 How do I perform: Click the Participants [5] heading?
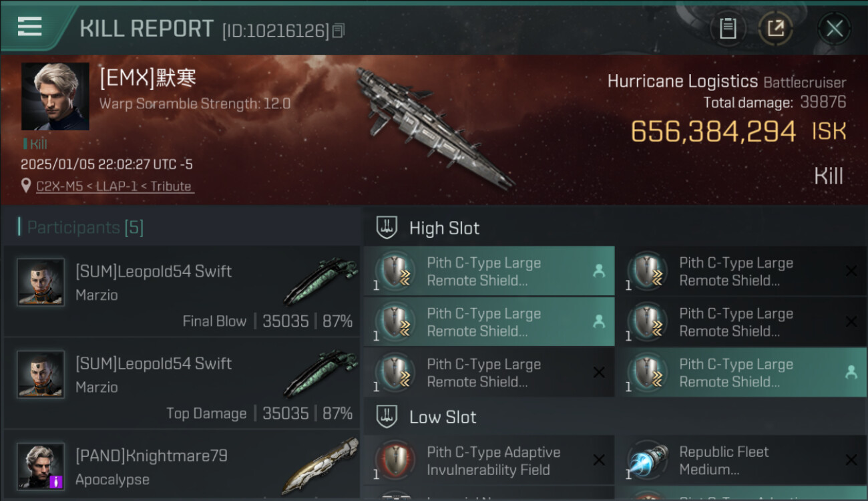click(85, 228)
